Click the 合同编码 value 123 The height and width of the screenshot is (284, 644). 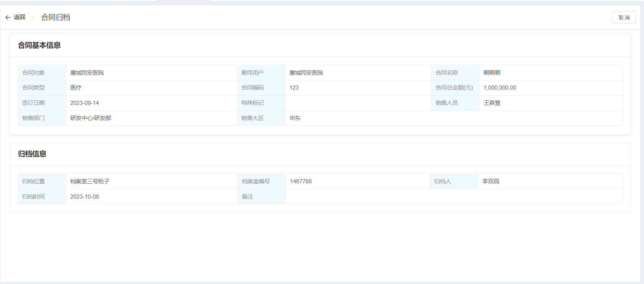point(294,88)
